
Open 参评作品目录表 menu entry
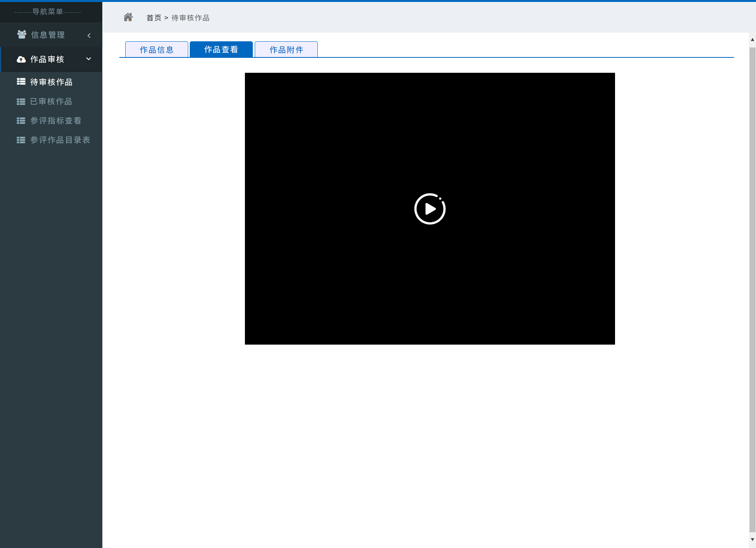pos(60,140)
